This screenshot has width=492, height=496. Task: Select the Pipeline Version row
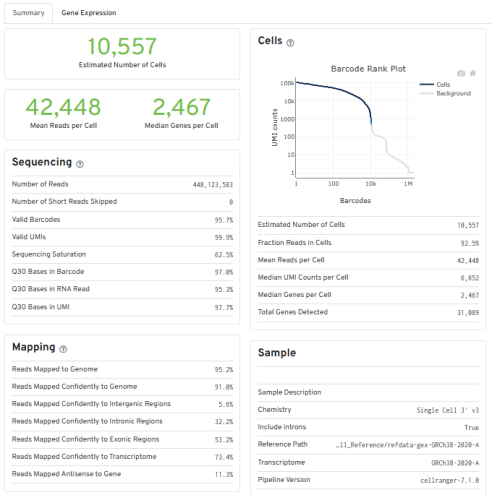(368, 480)
